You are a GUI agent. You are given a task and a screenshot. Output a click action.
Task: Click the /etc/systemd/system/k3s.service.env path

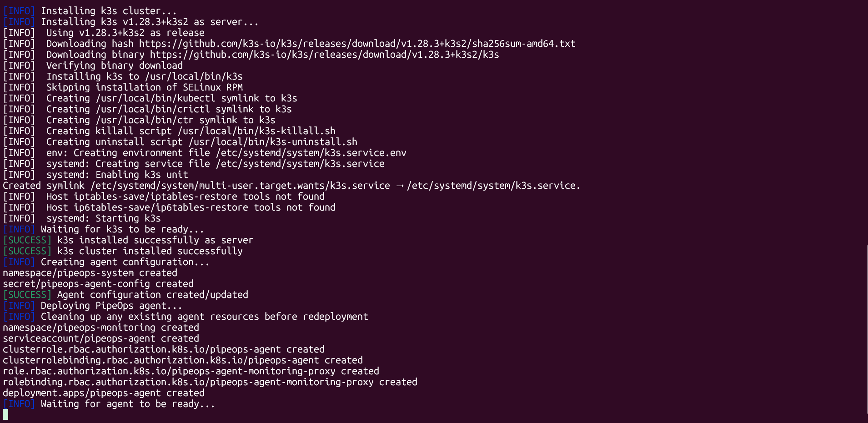tap(311, 153)
